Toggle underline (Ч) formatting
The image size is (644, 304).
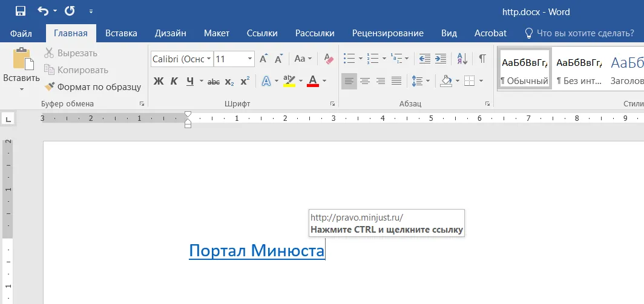pyautogui.click(x=190, y=81)
